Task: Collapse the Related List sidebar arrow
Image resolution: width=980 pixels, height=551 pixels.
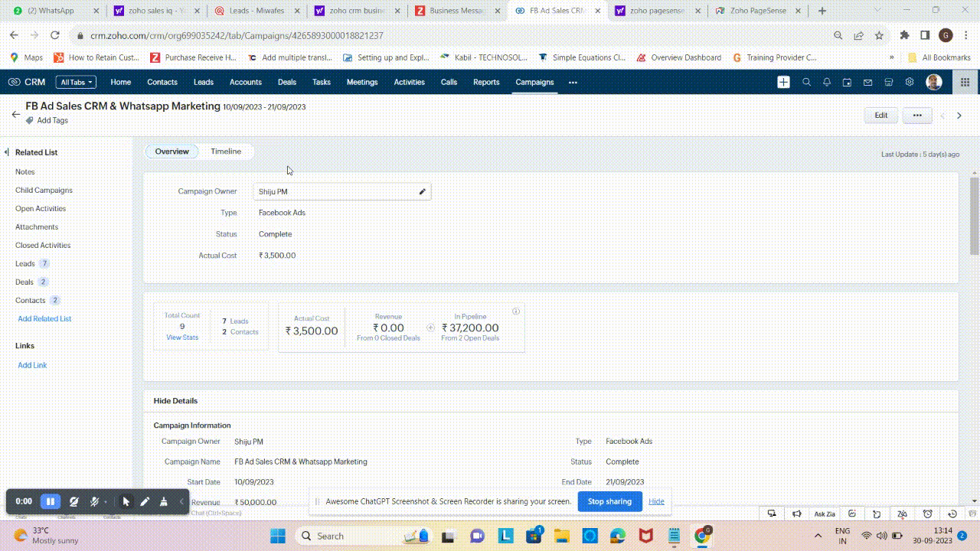Action: point(7,152)
